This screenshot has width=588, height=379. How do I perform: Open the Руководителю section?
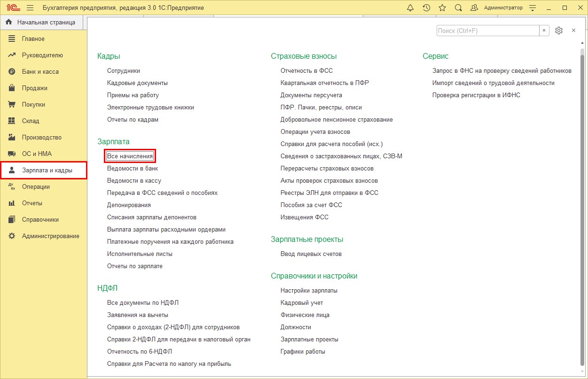click(43, 55)
